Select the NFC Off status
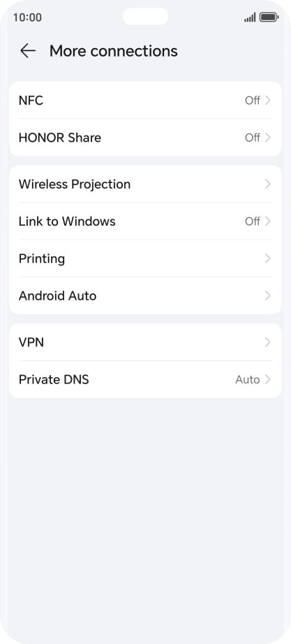The width and height of the screenshot is (291, 644). pos(253,100)
